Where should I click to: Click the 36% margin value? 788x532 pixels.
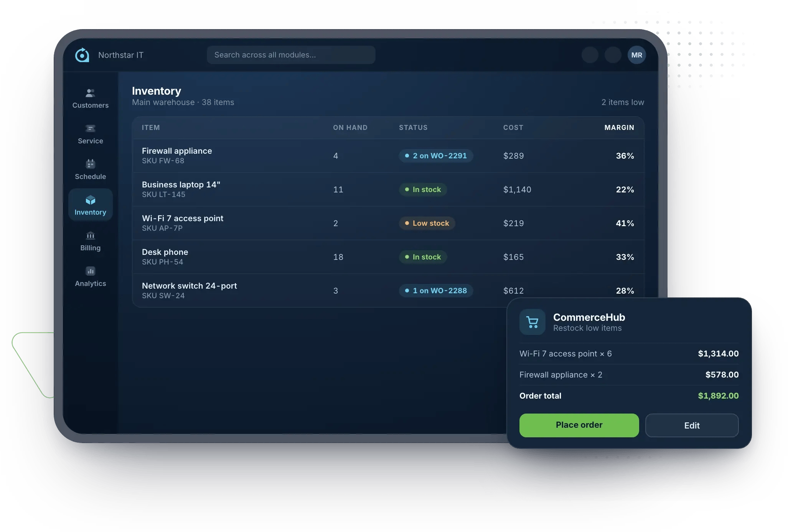(x=625, y=156)
